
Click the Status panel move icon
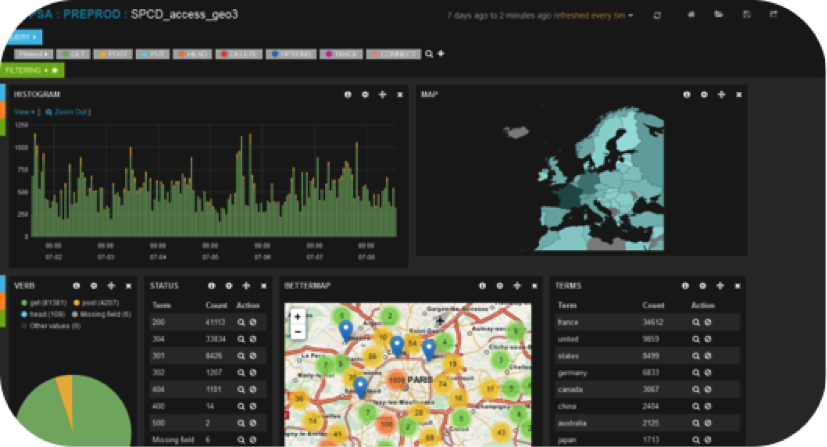pos(246,286)
